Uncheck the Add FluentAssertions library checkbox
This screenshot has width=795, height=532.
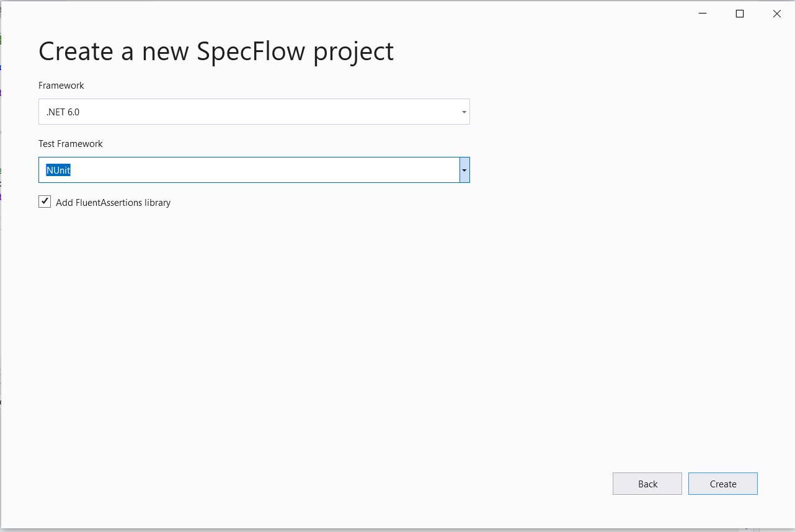45,202
